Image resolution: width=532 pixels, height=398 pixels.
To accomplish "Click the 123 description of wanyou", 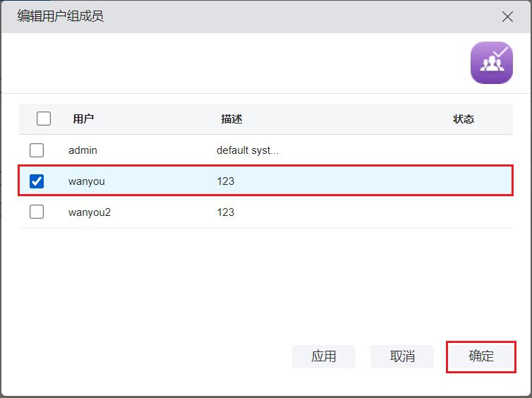I will (x=225, y=181).
